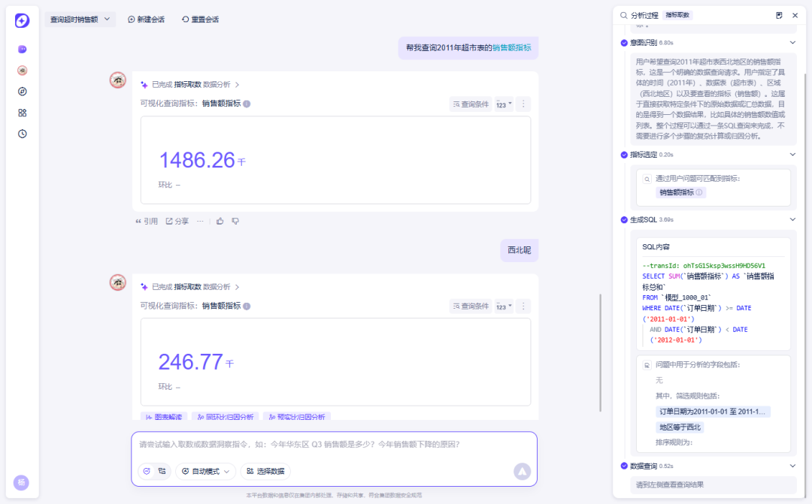Click the 246.77 value card
Viewport: 812px width, 504px height.
pyautogui.click(x=335, y=362)
